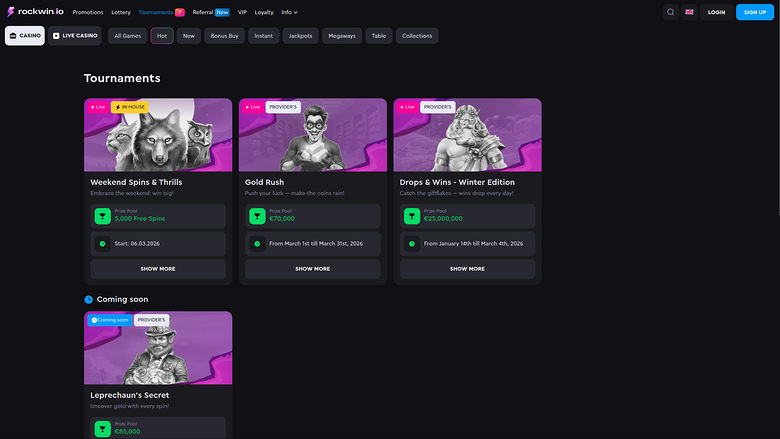The image size is (780, 439).
Task: Click the Live badge on Weekend Spins card
Action: pyautogui.click(x=98, y=107)
